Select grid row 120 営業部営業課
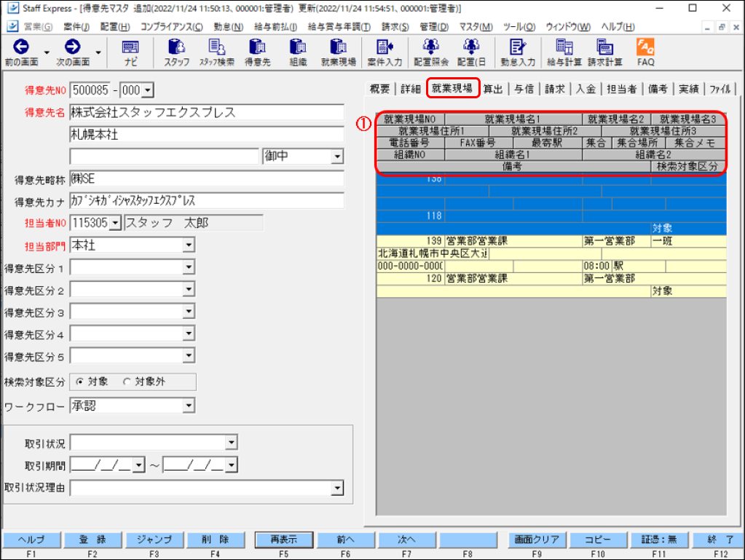This screenshot has height=560, width=745. (x=551, y=278)
